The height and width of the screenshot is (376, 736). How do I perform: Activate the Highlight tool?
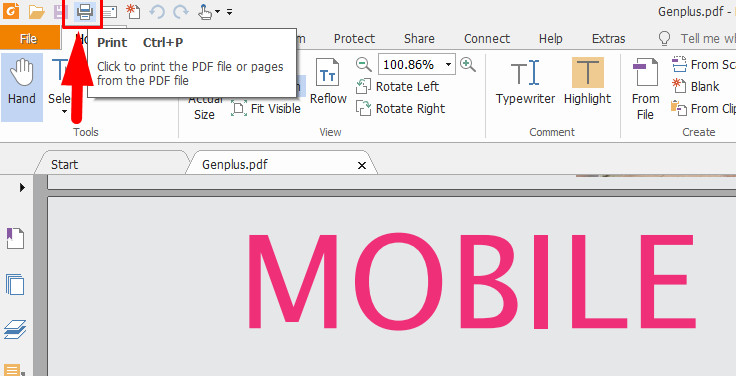click(x=588, y=82)
